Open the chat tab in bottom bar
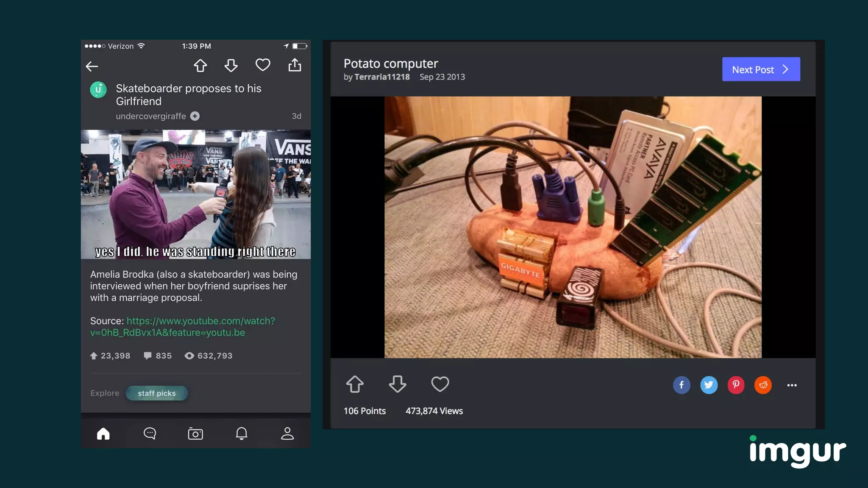Image resolution: width=868 pixels, height=488 pixels. (150, 433)
